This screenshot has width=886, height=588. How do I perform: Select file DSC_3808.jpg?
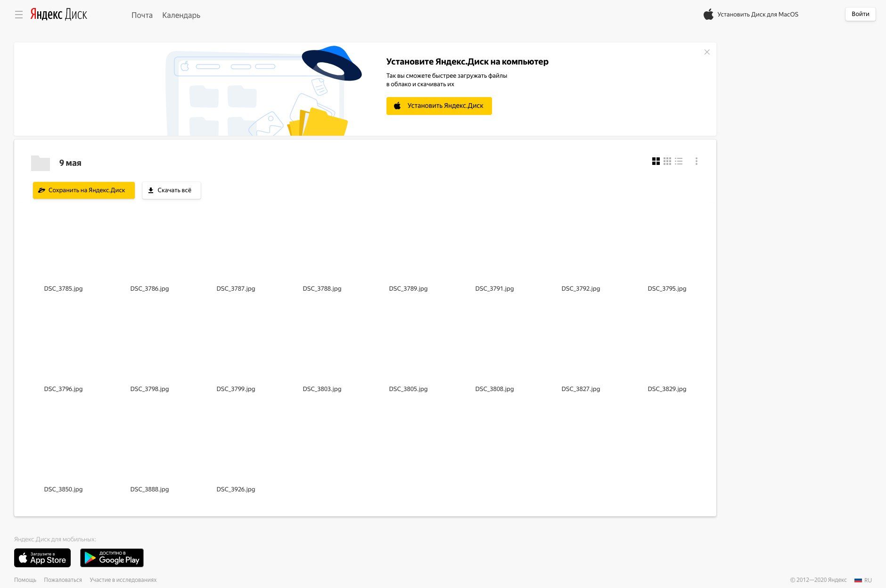tap(494, 389)
